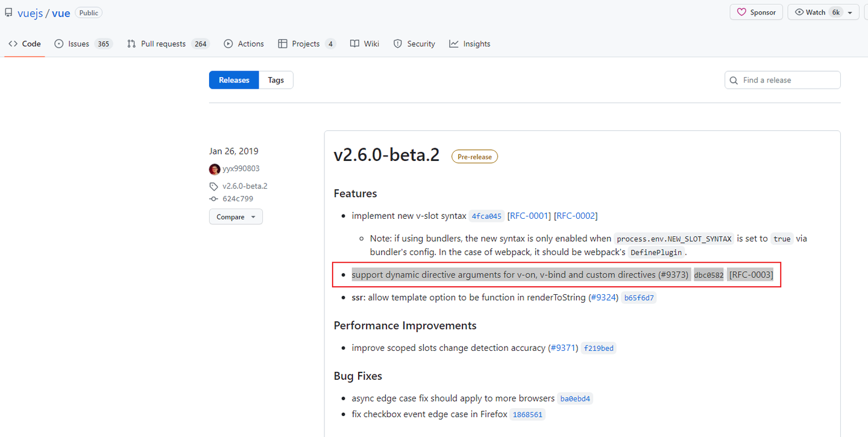The image size is (868, 437).
Task: Open the Wiki tab
Action: (365, 44)
